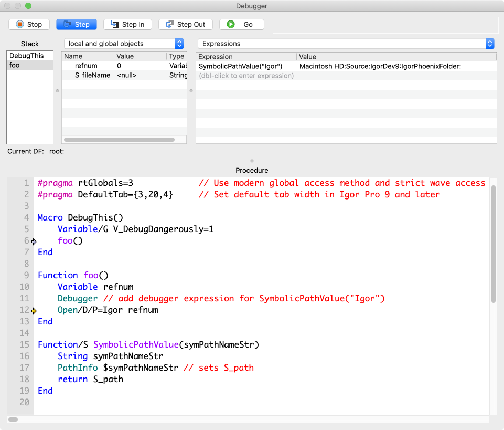Screen dimensions: 504x430
Task: Click the Type column header
Action: tap(177, 56)
